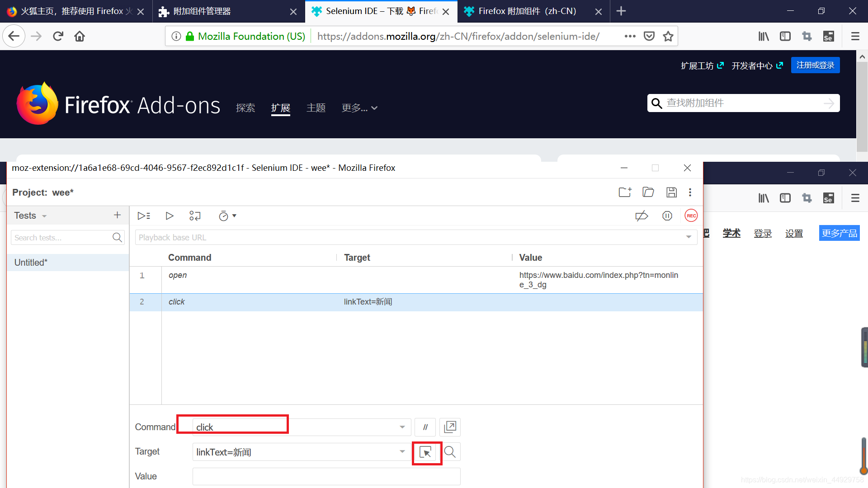
Task: Create a new project icon
Action: click(x=625, y=192)
